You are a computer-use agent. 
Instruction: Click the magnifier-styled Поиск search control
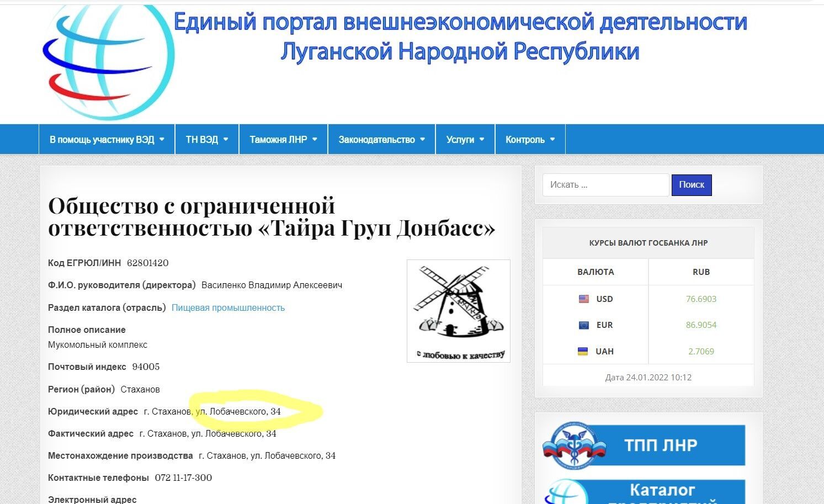tap(692, 185)
